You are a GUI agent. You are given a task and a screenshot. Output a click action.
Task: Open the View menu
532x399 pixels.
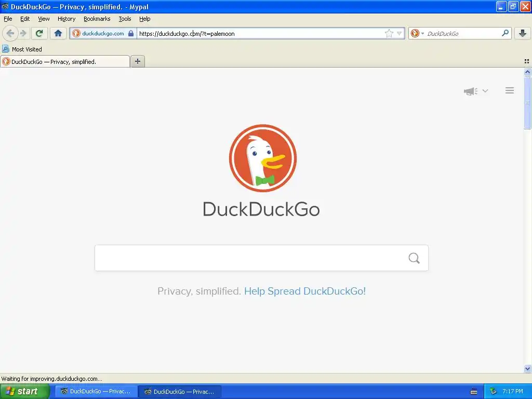pos(44,19)
